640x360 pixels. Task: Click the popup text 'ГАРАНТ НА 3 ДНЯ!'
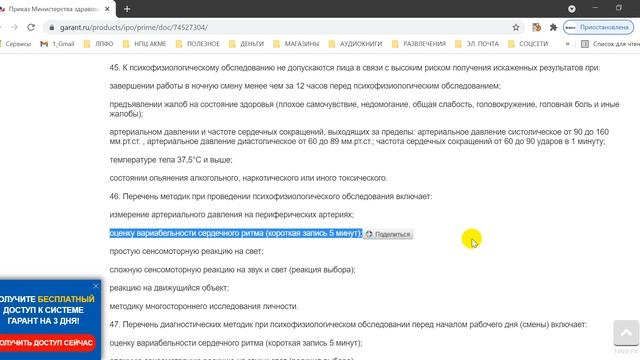43,321
